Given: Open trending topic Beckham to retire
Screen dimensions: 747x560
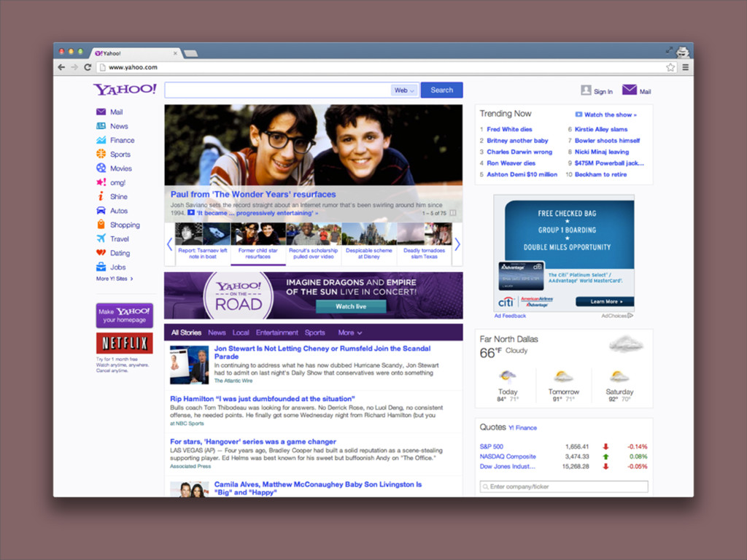Looking at the screenshot, I should point(601,174).
